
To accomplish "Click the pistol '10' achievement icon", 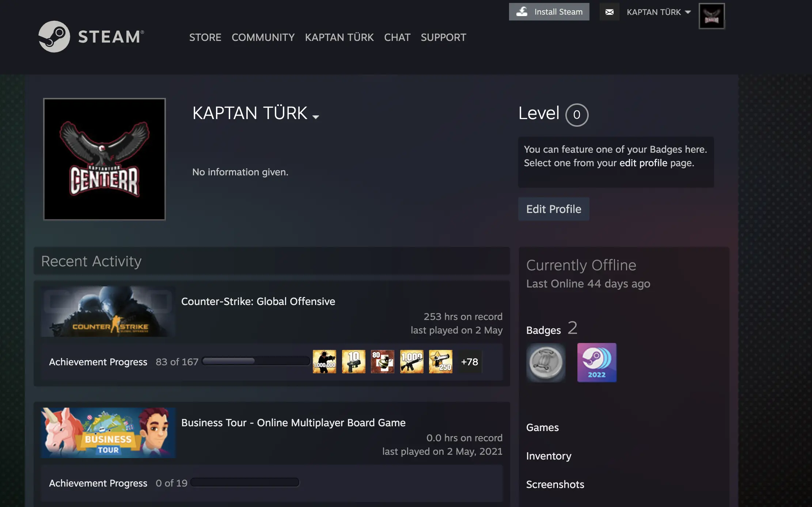I will click(x=353, y=362).
